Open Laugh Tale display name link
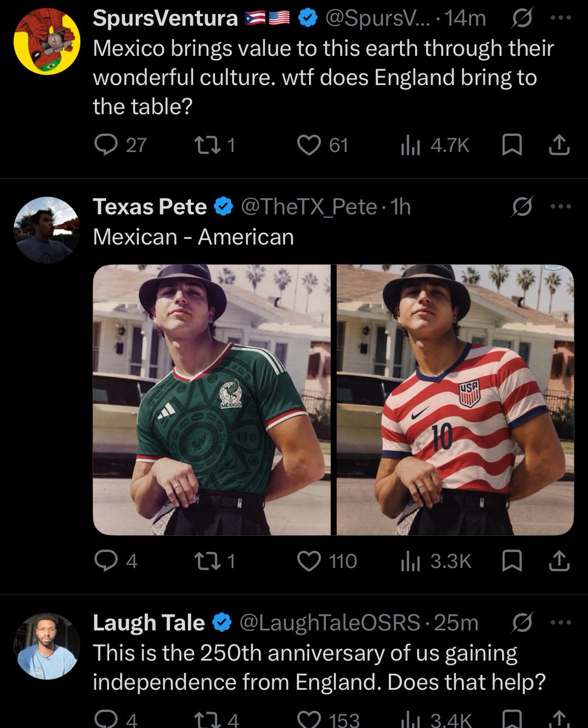Image resolution: width=588 pixels, height=728 pixels. [149, 623]
